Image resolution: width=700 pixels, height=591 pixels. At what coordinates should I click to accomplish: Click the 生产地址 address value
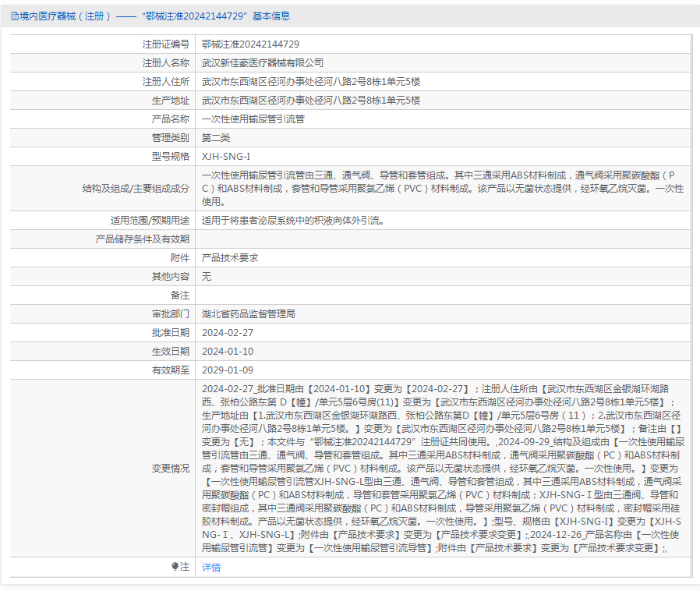coord(311,101)
